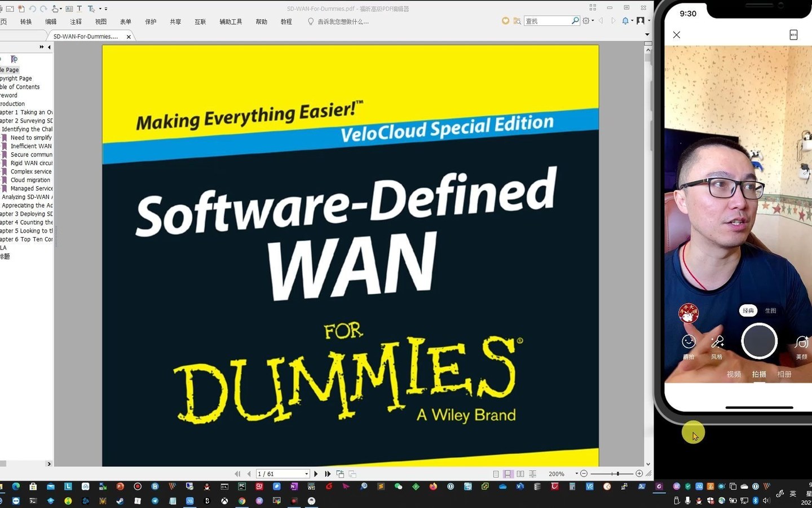Collapse the bookmark panel left arrow
The height and width of the screenshot is (508, 812).
tap(49, 47)
